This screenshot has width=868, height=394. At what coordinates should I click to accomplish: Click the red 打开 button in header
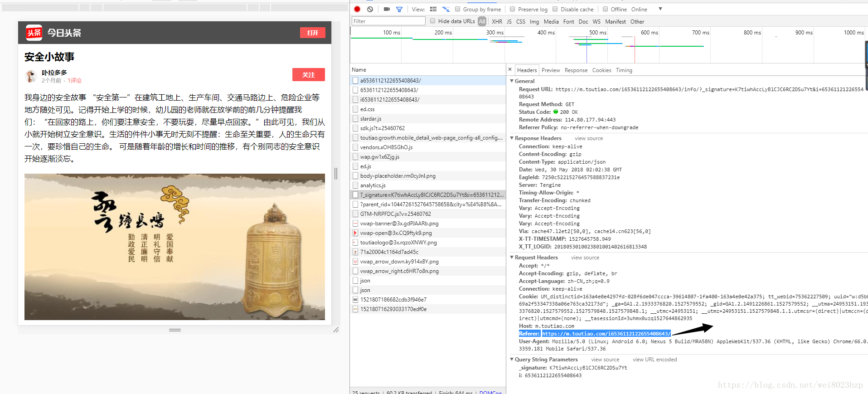pyautogui.click(x=313, y=33)
